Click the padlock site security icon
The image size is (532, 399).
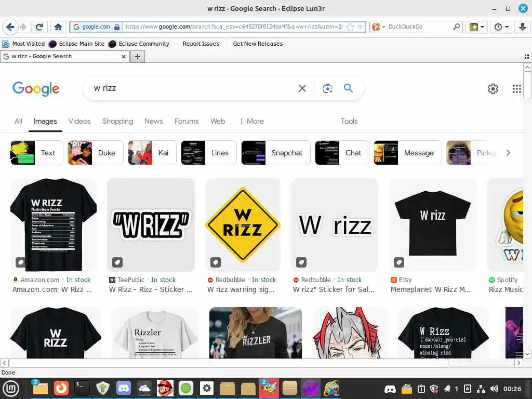pos(117,27)
